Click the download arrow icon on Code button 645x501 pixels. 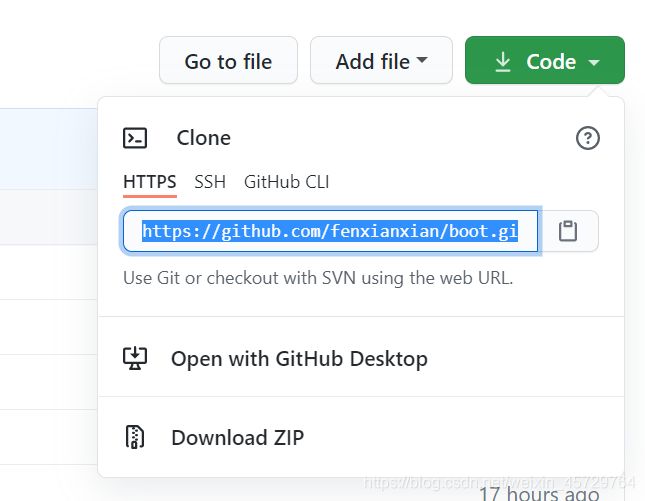point(503,62)
